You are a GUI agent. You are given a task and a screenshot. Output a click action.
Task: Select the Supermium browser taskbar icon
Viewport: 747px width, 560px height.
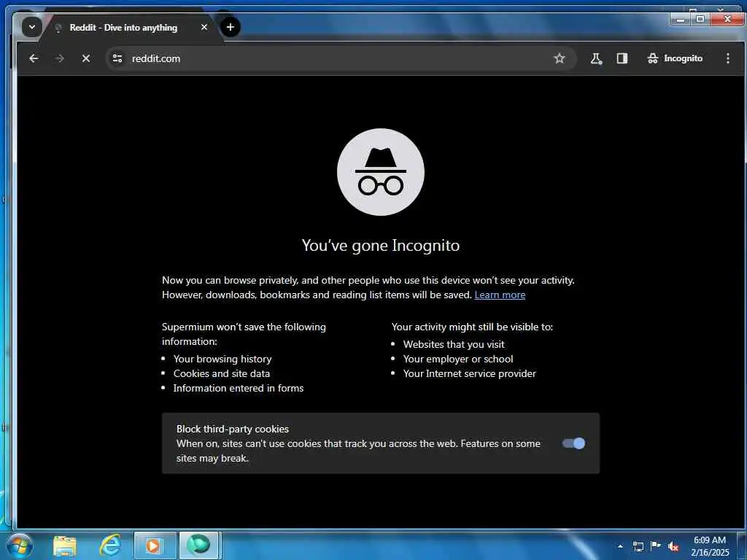pyautogui.click(x=199, y=545)
